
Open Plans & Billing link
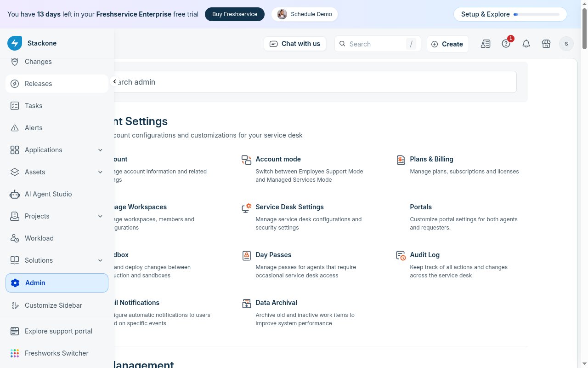[x=432, y=159]
